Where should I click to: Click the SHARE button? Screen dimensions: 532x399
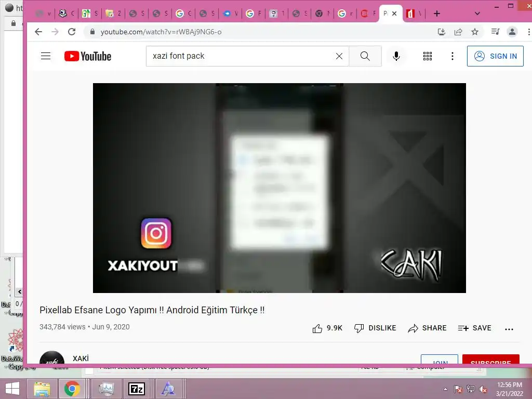click(x=427, y=328)
